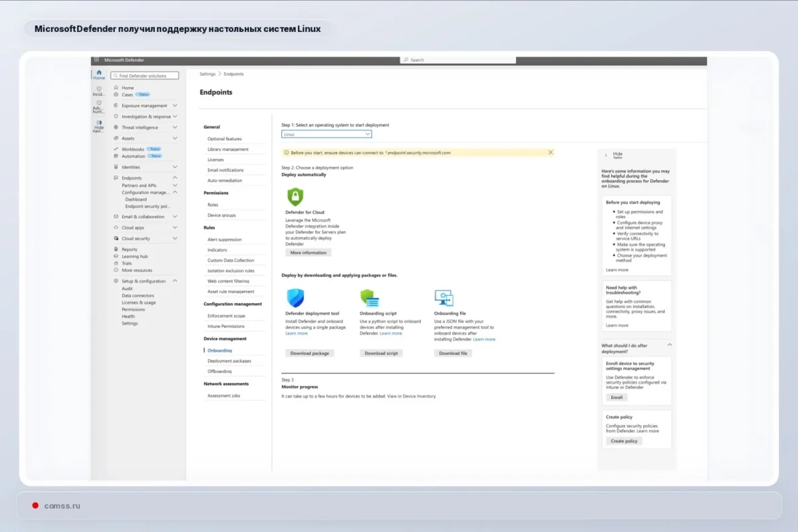Select Onboarding under Device management

click(219, 350)
